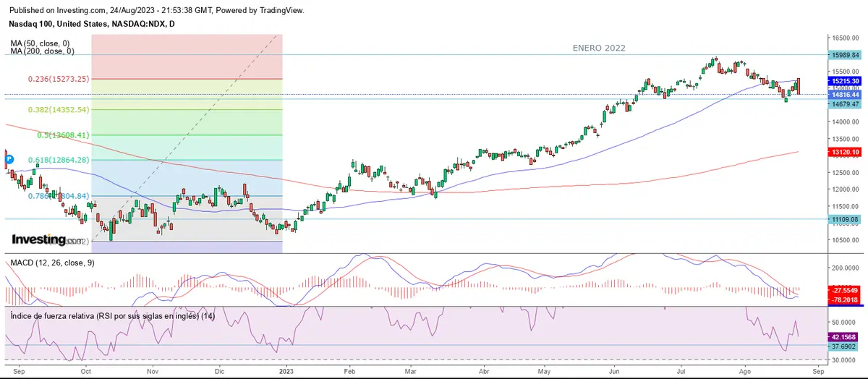Click the blue 15215.30 MA price tag
Viewport: 868px width, 379px height.
point(845,81)
